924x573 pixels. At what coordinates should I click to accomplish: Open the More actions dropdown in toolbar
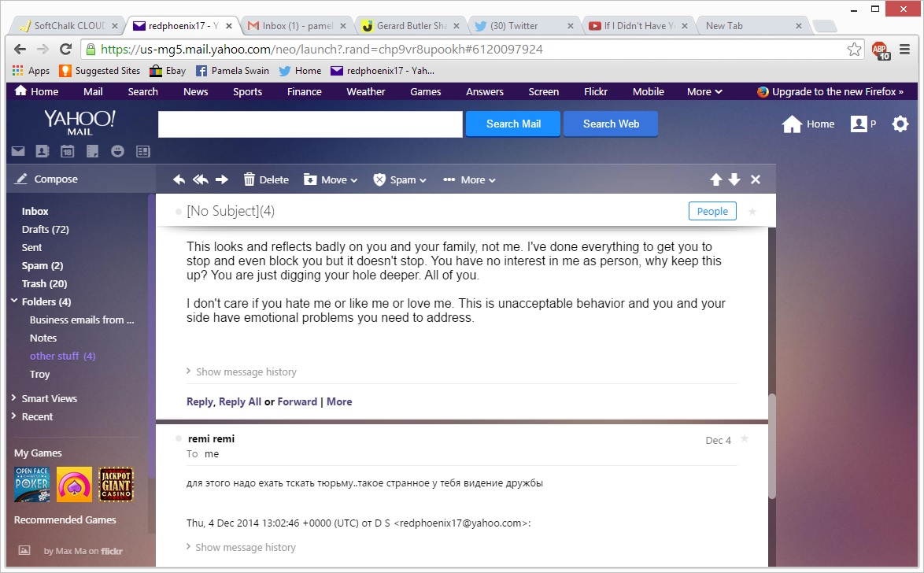point(470,179)
